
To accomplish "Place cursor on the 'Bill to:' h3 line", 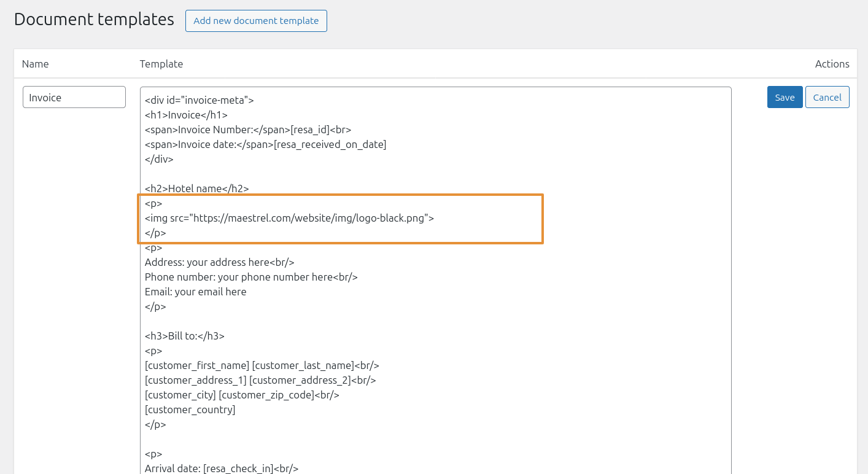I will point(184,336).
